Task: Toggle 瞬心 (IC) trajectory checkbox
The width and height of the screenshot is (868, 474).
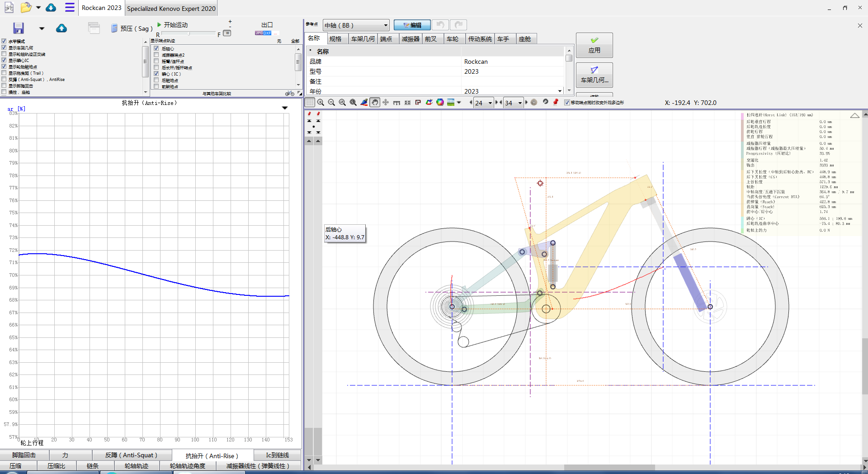Action: (156, 74)
